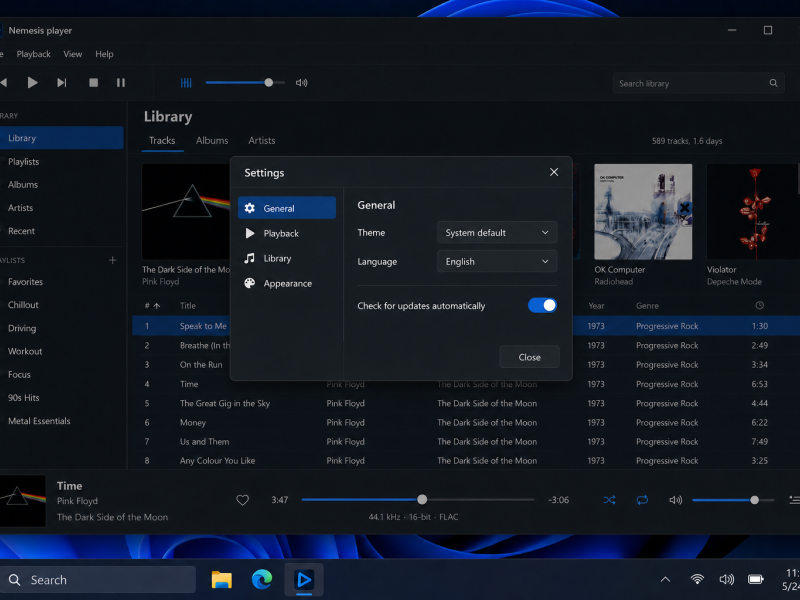Favorite the current track with heart
This screenshot has height=600, width=800.
242,500
